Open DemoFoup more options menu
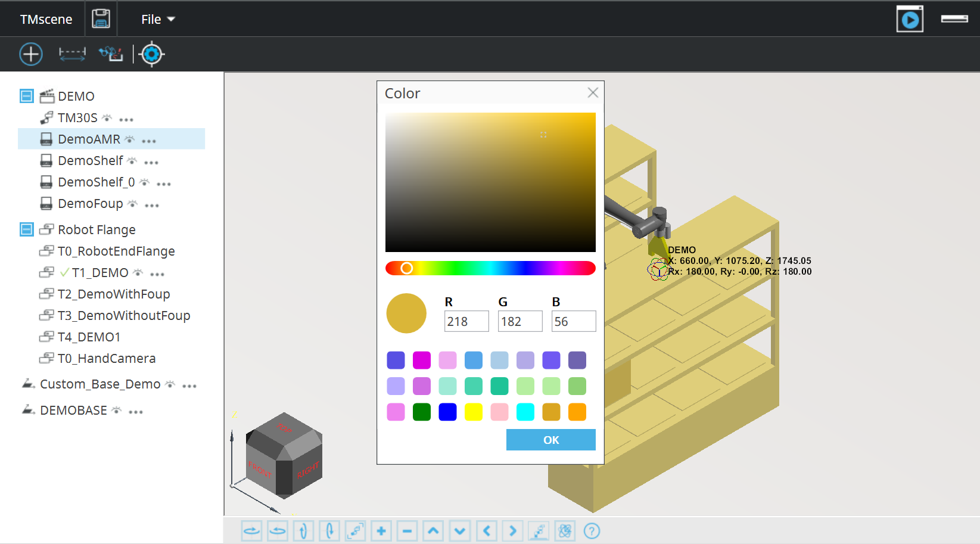 (152, 205)
